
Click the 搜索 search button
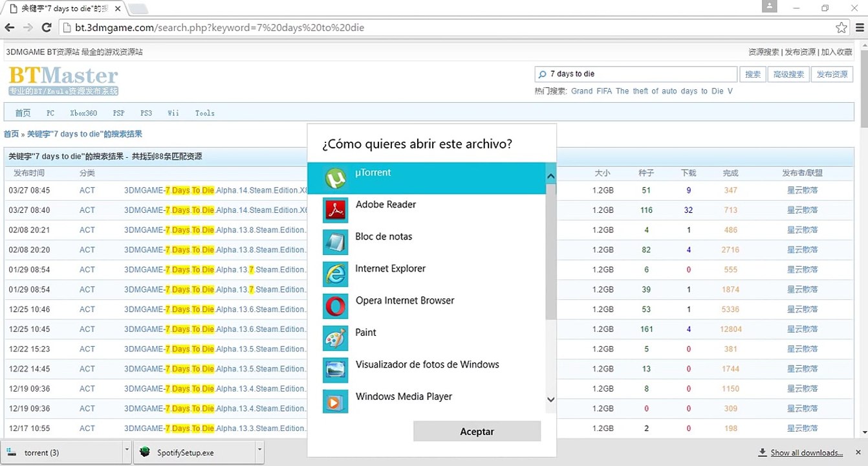752,74
